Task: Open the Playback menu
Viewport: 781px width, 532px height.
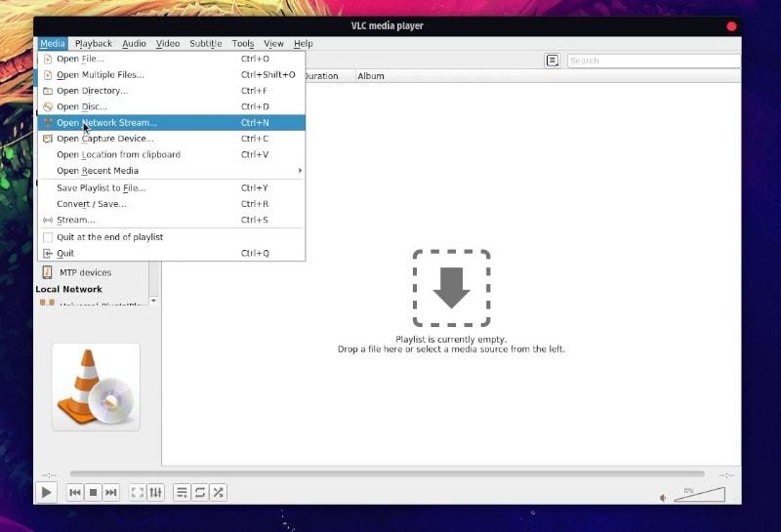Action: (94, 44)
